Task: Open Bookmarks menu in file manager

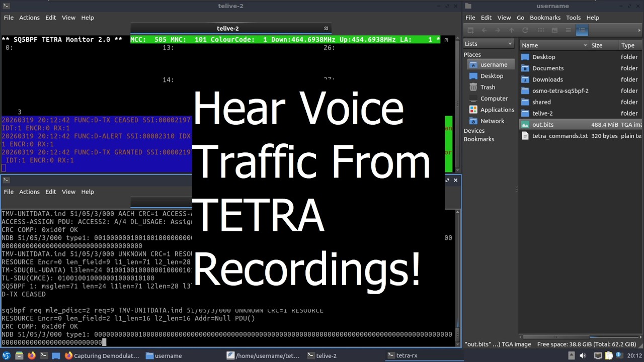Action: tap(545, 18)
